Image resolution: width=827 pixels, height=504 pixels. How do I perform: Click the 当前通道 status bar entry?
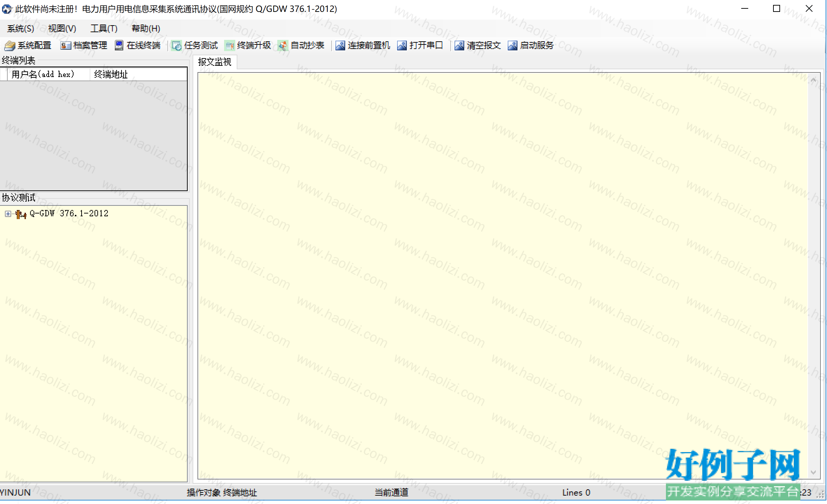pos(391,493)
